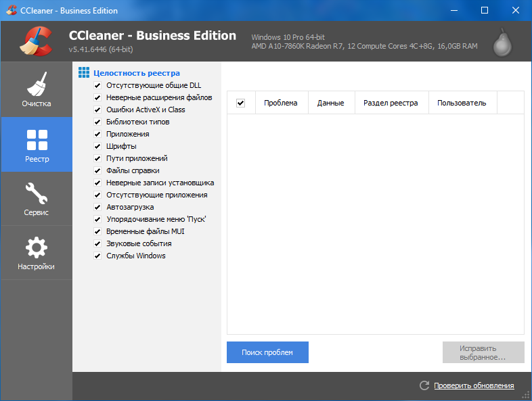
Task: Uncheck Неверные записи установщика
Action: coord(97,183)
